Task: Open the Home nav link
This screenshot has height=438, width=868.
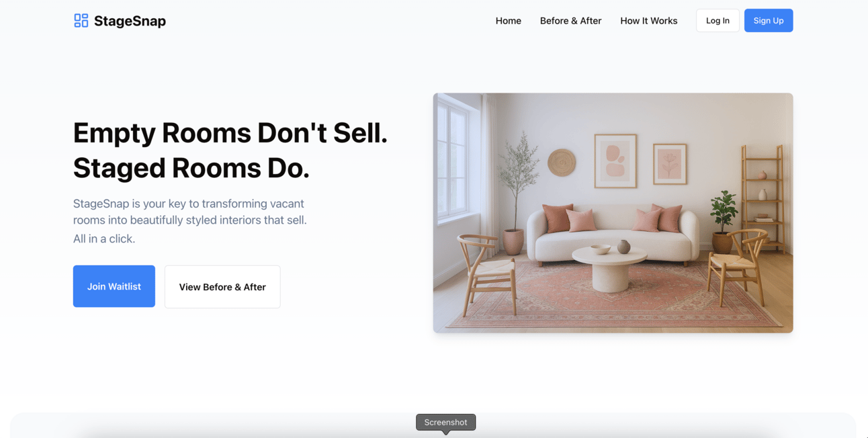Action: [509, 21]
